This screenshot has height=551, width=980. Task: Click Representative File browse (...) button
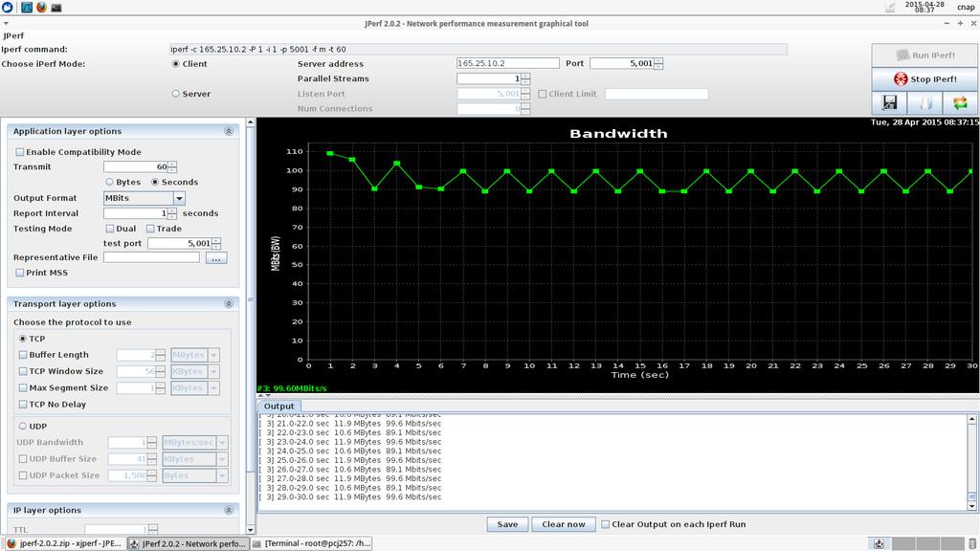coord(215,258)
